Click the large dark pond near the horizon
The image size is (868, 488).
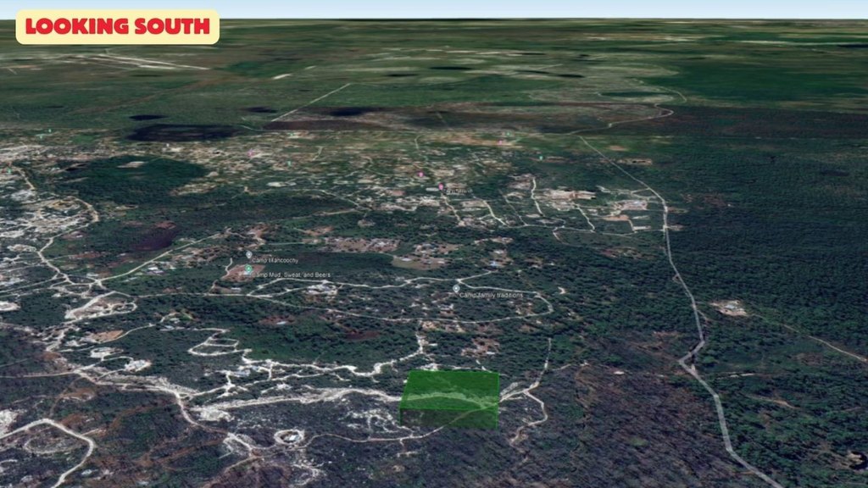tap(182, 133)
